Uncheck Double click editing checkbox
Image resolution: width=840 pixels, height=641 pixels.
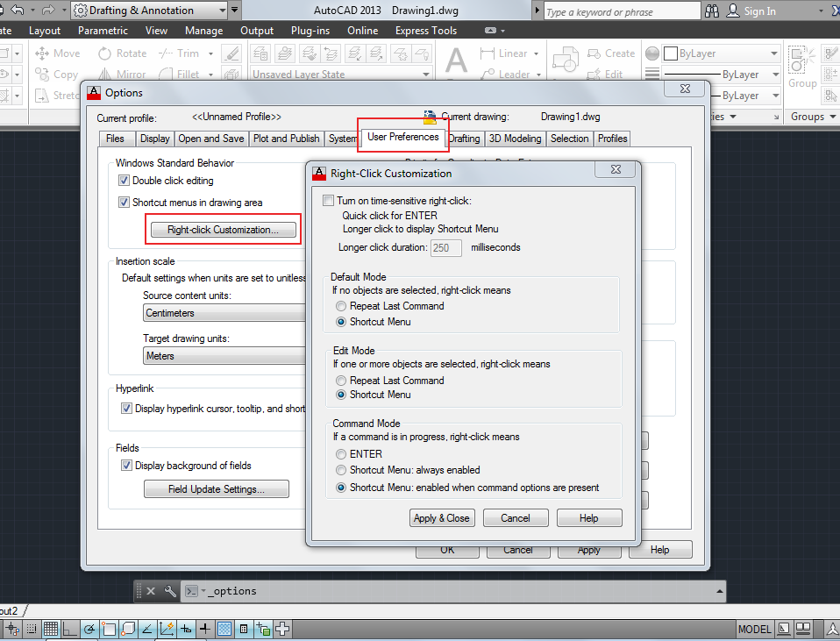point(124,181)
